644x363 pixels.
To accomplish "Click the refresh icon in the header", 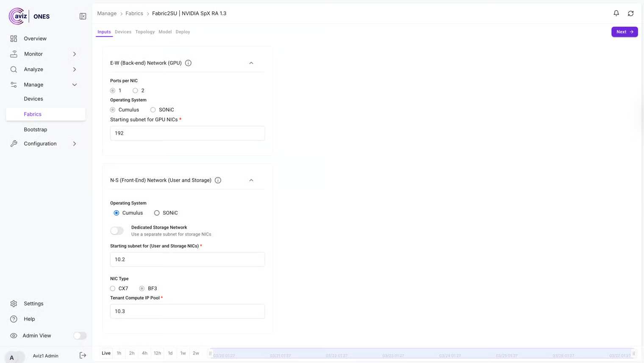I will click(630, 14).
